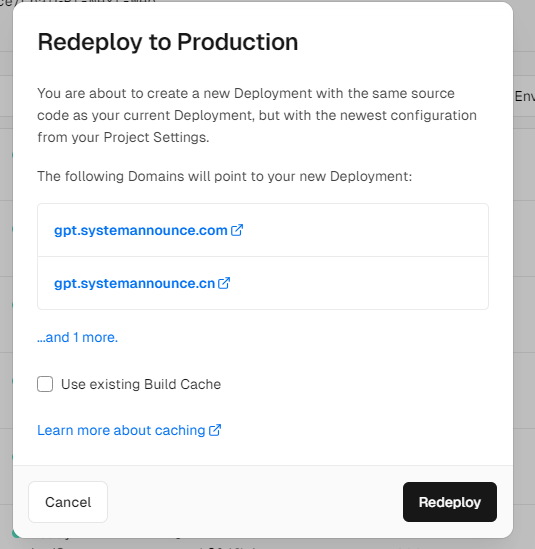Click the description paragraph about new Deployment

tap(257, 115)
